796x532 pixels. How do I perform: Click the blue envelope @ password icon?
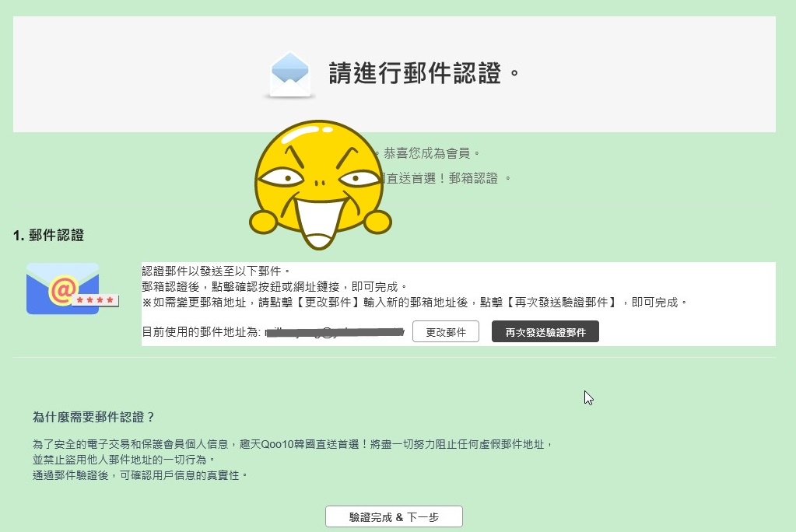pyautogui.click(x=72, y=289)
